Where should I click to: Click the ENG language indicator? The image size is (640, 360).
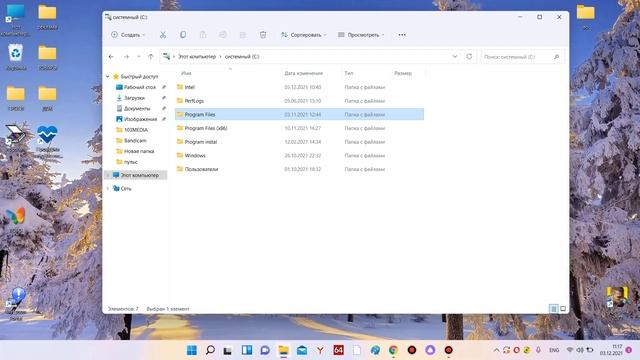pyautogui.click(x=554, y=350)
